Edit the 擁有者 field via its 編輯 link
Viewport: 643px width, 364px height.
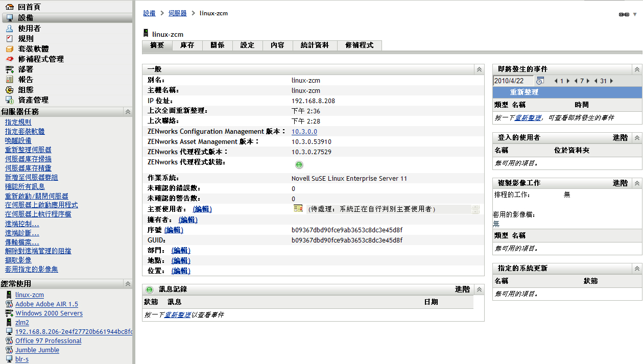click(187, 220)
